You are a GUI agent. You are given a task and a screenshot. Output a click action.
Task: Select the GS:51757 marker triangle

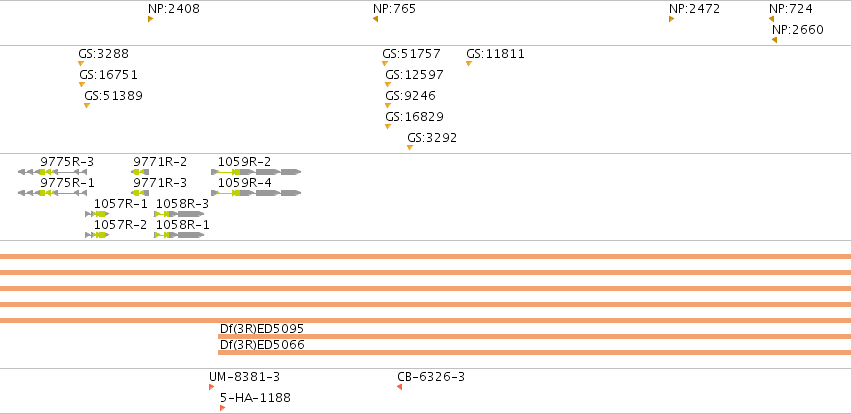pos(385,63)
